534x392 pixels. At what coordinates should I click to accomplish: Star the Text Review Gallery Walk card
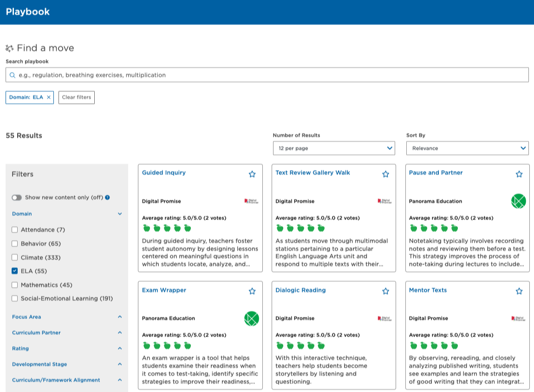pos(385,174)
